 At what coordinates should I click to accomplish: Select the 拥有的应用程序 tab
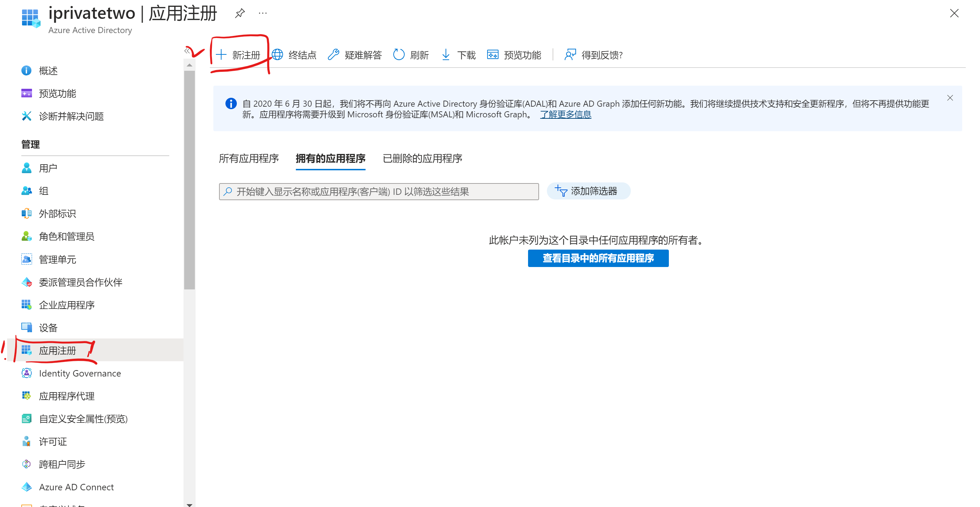pos(330,159)
